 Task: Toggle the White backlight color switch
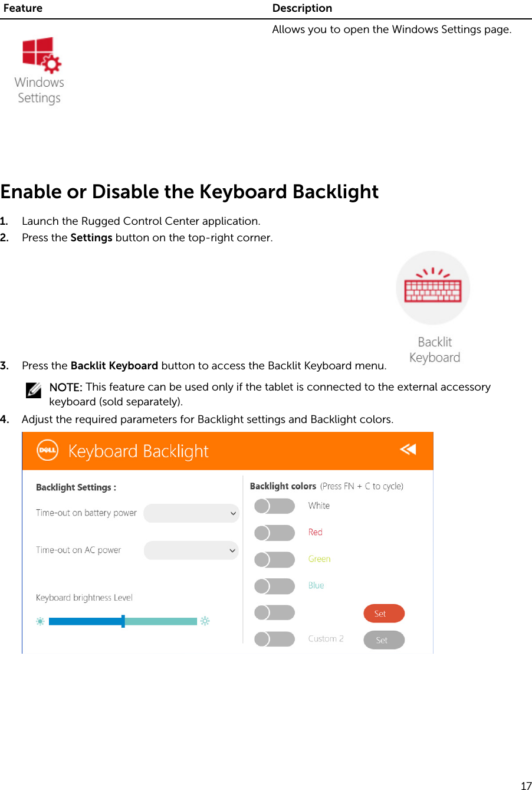tap(274, 506)
